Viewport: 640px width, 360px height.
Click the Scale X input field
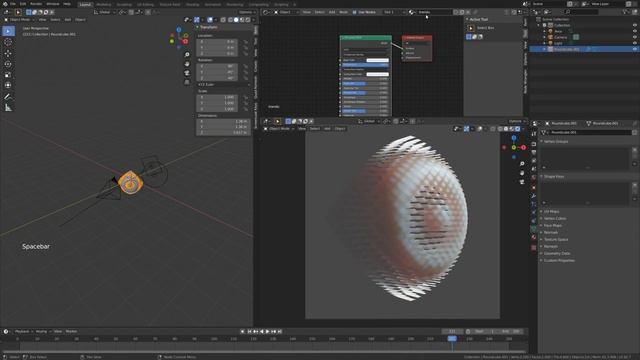(x=218, y=98)
